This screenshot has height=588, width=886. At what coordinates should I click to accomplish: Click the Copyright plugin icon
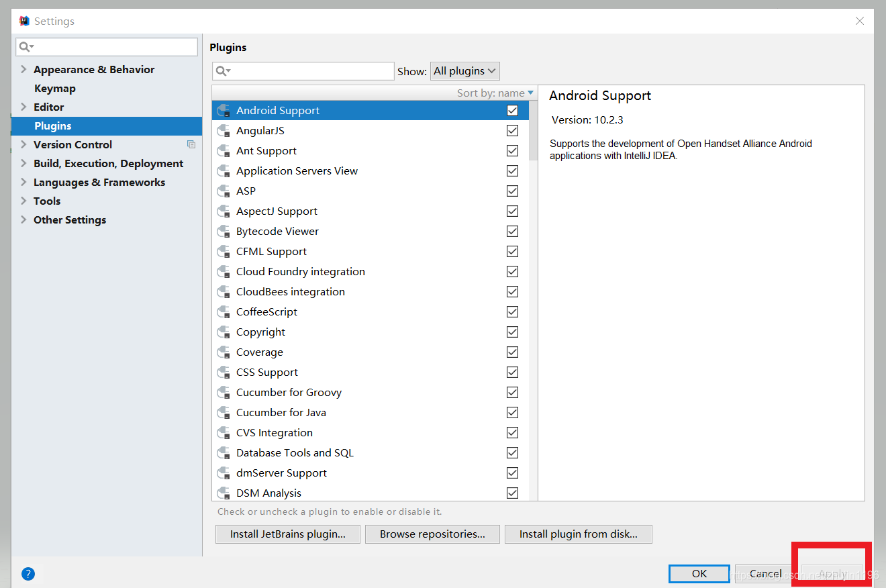pos(224,332)
